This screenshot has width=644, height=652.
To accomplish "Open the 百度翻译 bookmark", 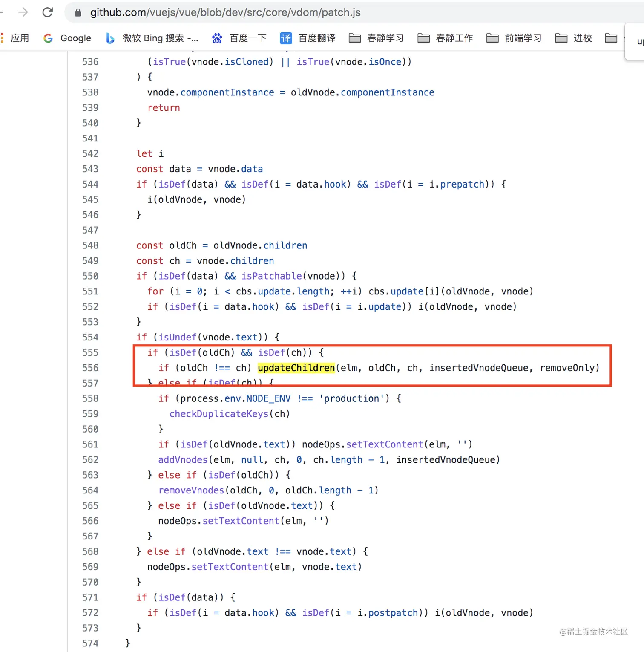I will [308, 38].
